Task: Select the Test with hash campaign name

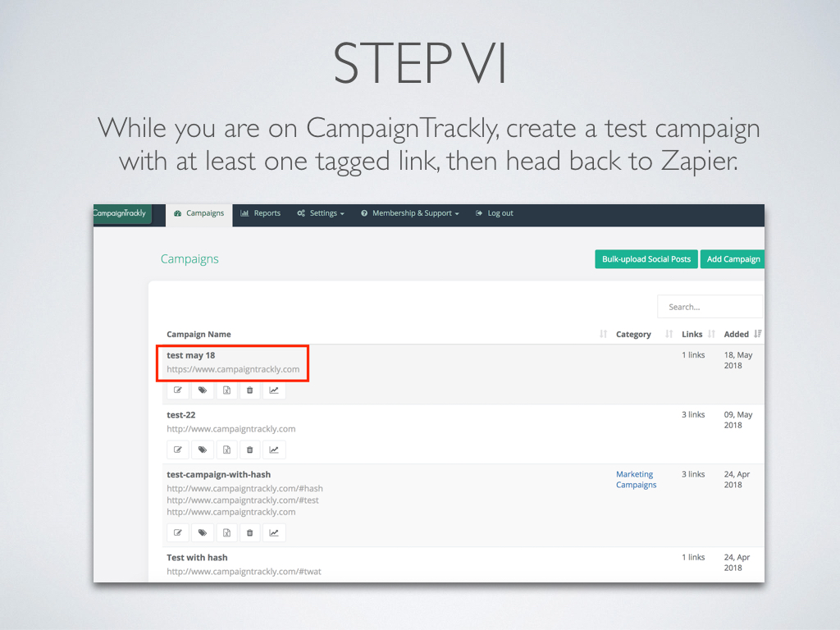Action: 197,558
